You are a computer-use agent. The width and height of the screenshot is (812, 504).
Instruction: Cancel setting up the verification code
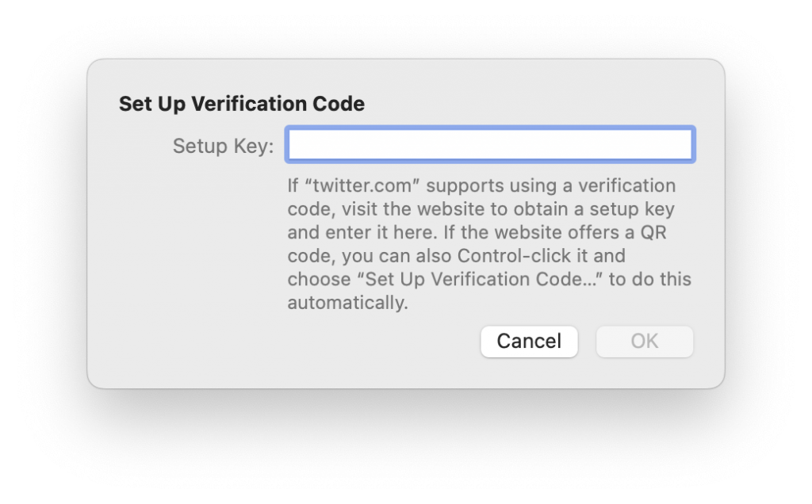[x=529, y=342]
